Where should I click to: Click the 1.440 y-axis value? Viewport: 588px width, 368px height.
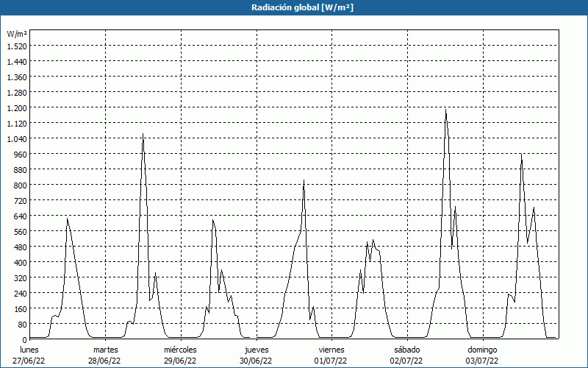[17, 62]
